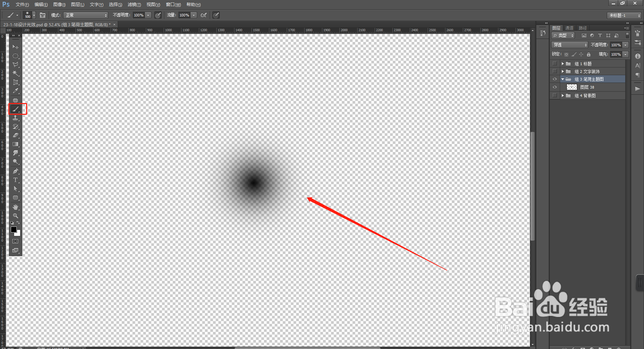This screenshot has height=349, width=644.
Task: Select the Magic Wand tool
Action: tap(15, 73)
